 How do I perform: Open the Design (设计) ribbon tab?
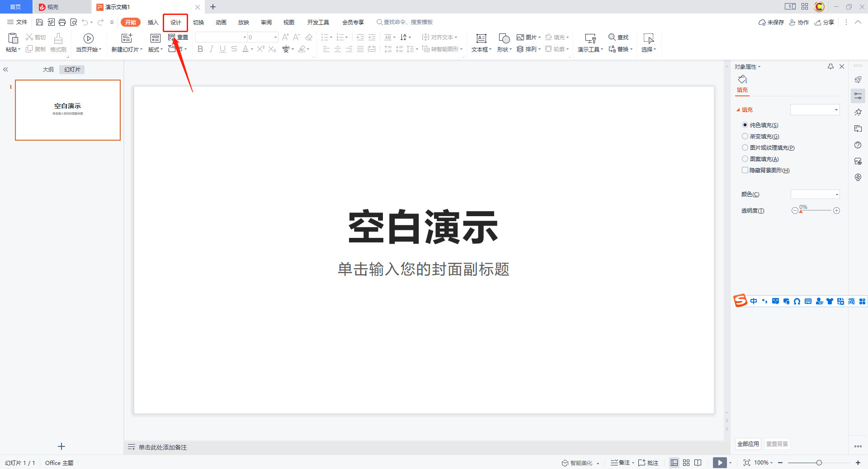(x=175, y=22)
